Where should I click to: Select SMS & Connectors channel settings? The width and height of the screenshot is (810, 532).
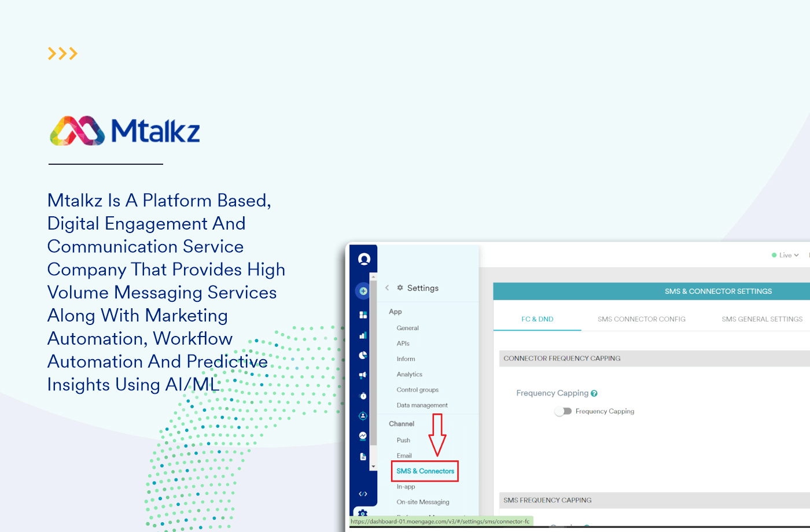click(x=425, y=471)
